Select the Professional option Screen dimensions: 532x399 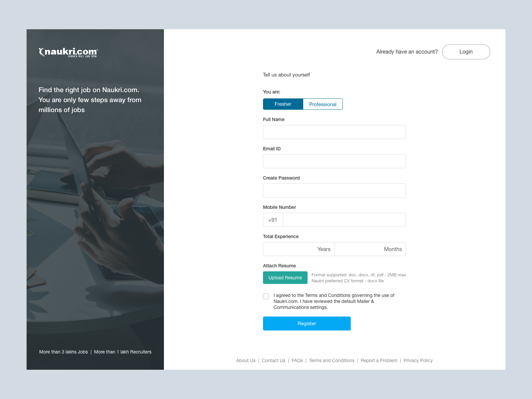pyautogui.click(x=323, y=104)
